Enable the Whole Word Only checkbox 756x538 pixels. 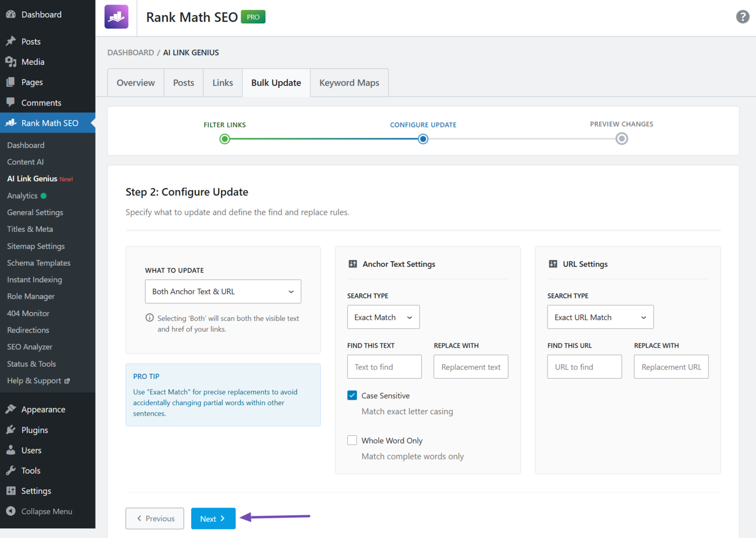pos(352,440)
